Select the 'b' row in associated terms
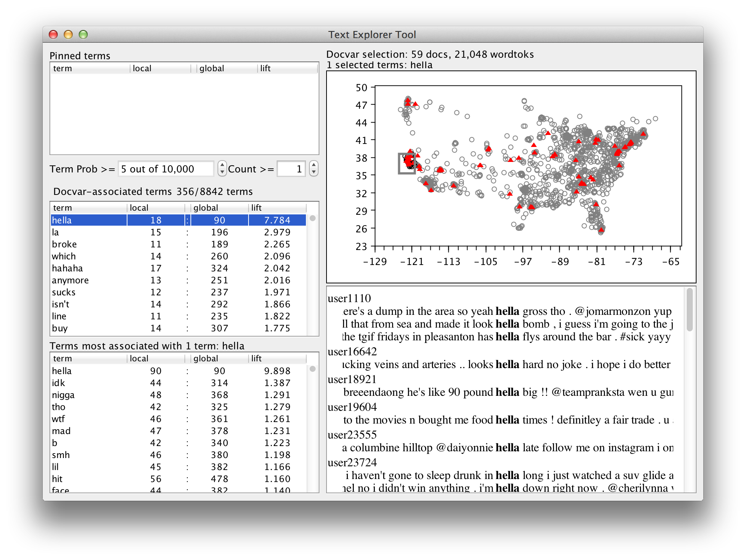Viewport: 746px width, 560px height. click(178, 443)
